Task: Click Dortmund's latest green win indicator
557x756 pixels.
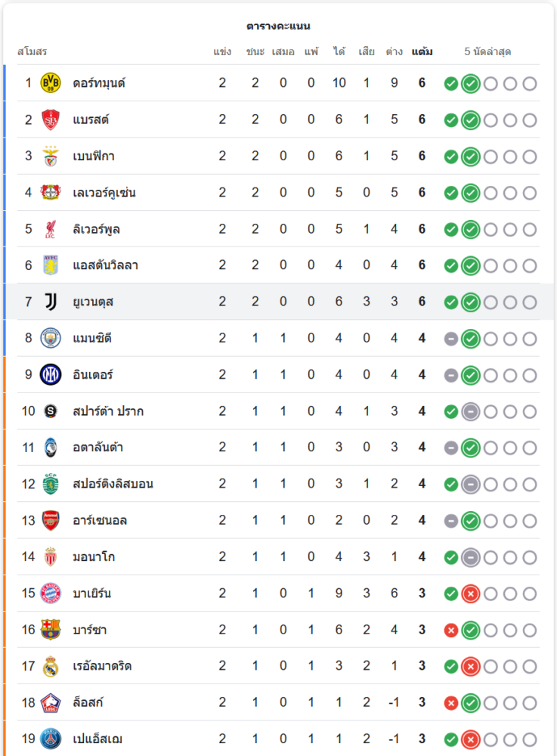Action: coord(471,83)
